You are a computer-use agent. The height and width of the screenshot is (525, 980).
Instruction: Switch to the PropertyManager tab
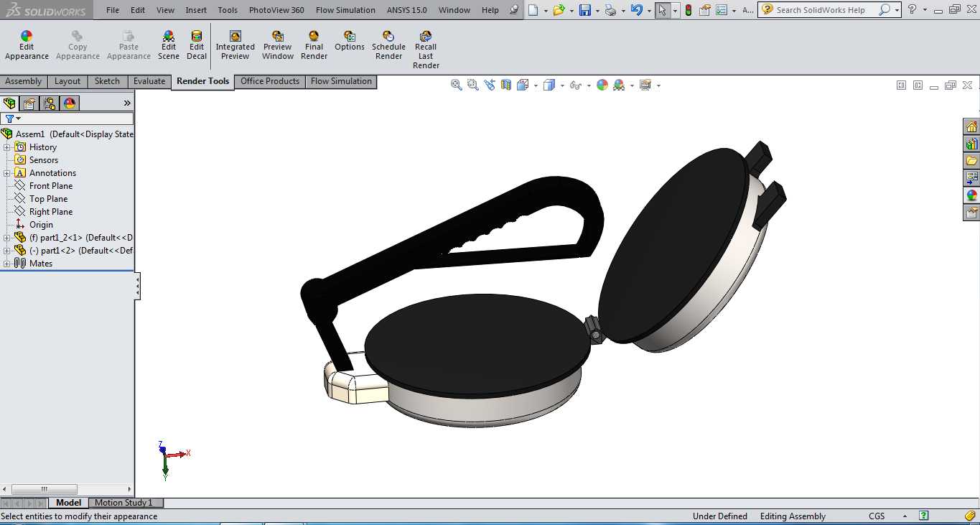[x=29, y=103]
